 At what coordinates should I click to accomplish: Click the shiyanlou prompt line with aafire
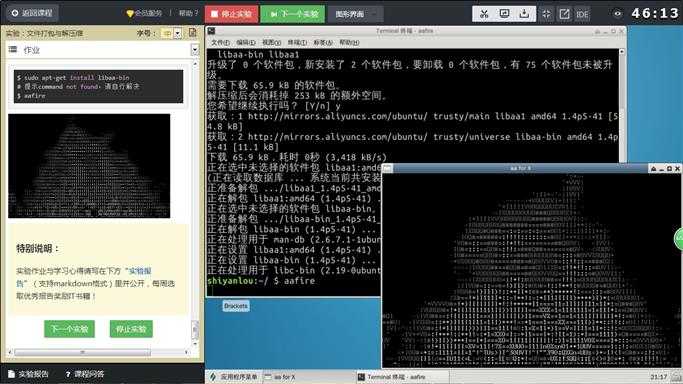click(x=261, y=281)
